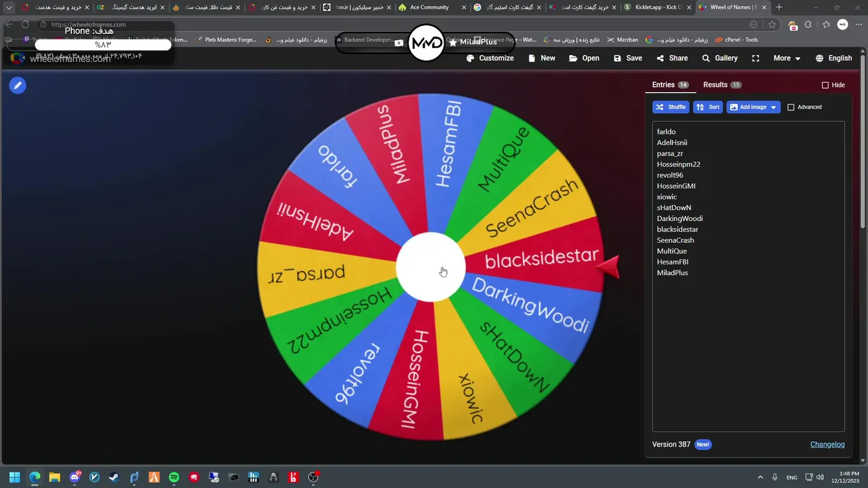868x488 pixels.
Task: Open Steam from taskbar
Action: (114, 477)
